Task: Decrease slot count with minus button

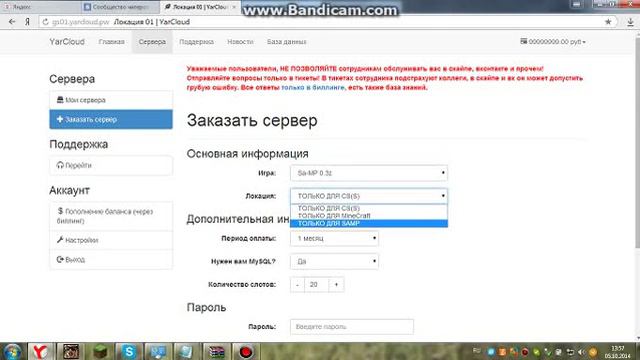Action: click(x=297, y=284)
